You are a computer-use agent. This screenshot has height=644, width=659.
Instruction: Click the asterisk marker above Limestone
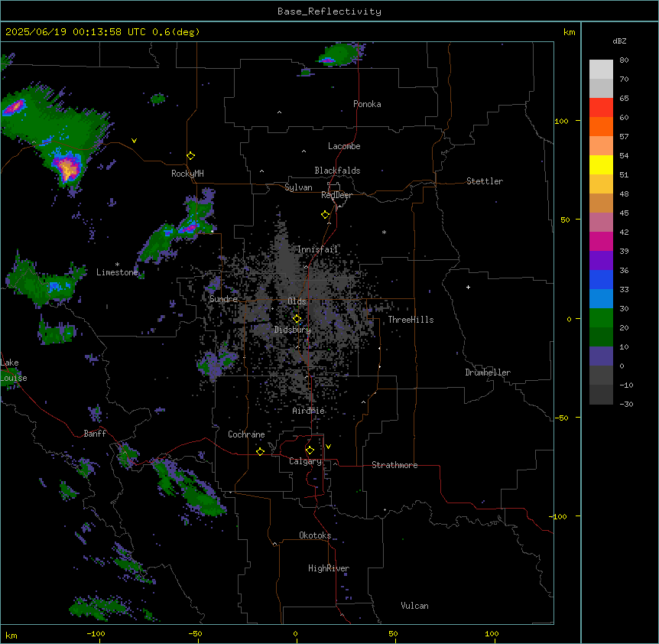(117, 265)
